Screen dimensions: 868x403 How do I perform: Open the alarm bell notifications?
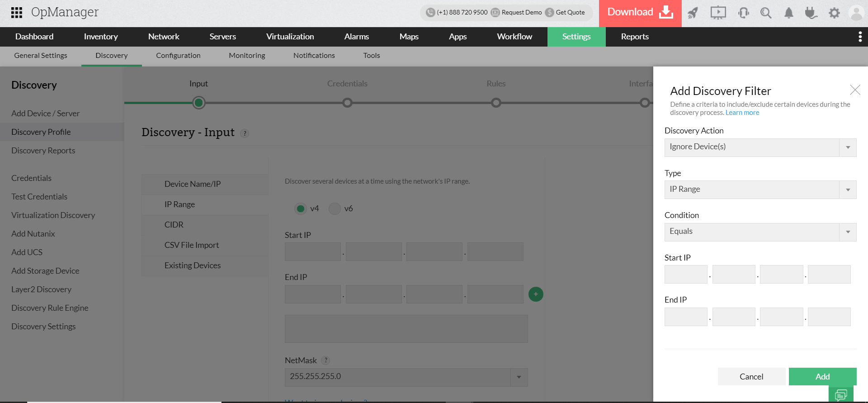[x=789, y=13]
